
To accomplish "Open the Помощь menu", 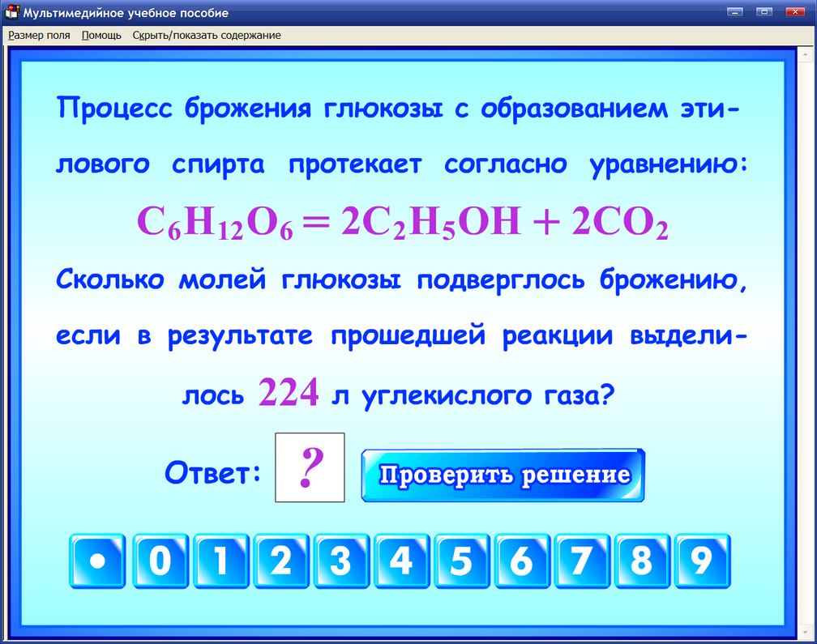I will tap(101, 35).
